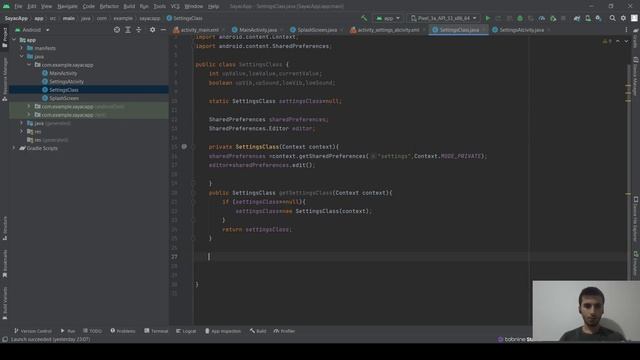The width and height of the screenshot is (640, 360).
Task: Click Expand All in Project panel
Action: click(128, 30)
